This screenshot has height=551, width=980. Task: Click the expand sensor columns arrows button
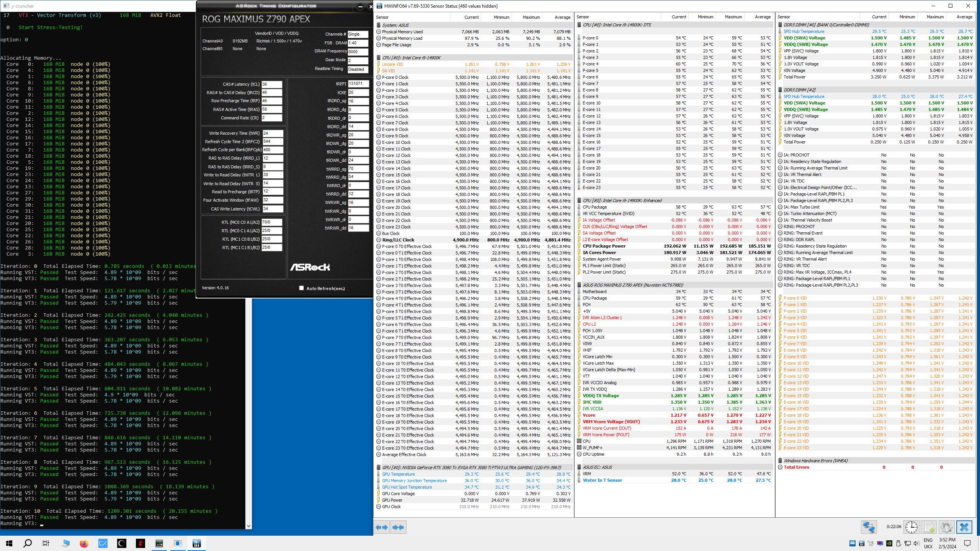(382, 527)
